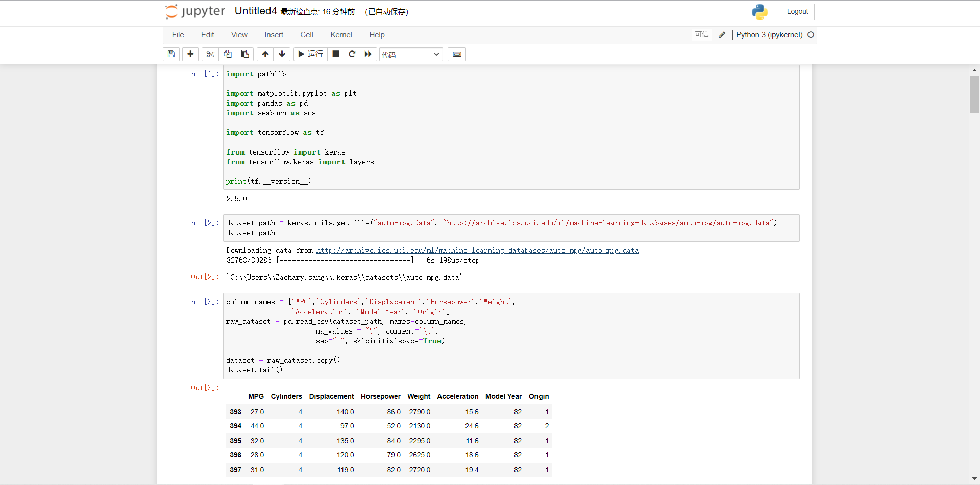This screenshot has width=980, height=485.
Task: Copy the selected cells
Action: point(228,54)
